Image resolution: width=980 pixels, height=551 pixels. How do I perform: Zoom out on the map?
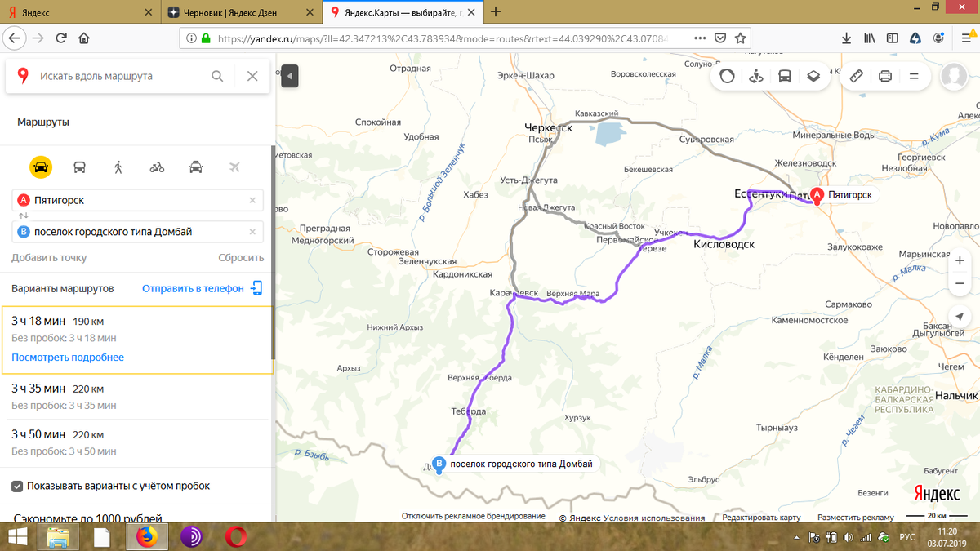[960, 284]
